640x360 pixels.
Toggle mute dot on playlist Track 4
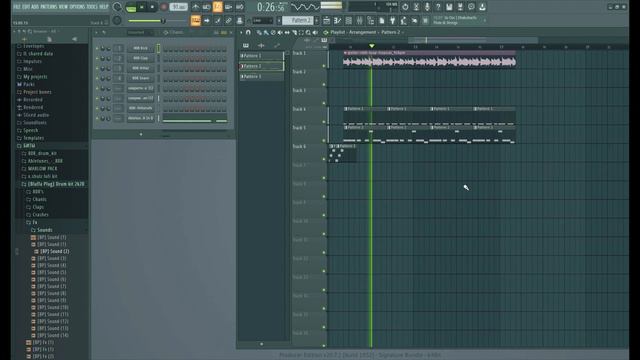[324, 122]
